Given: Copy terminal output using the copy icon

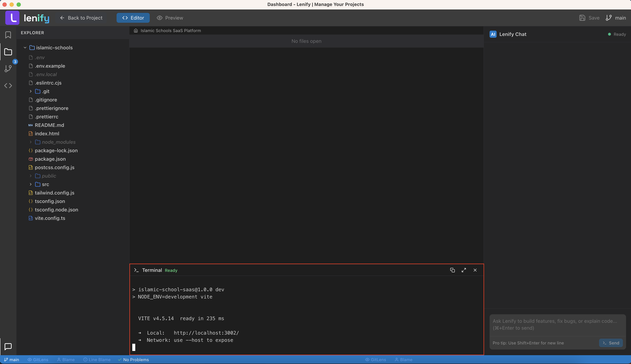Looking at the screenshot, I should pos(452,270).
